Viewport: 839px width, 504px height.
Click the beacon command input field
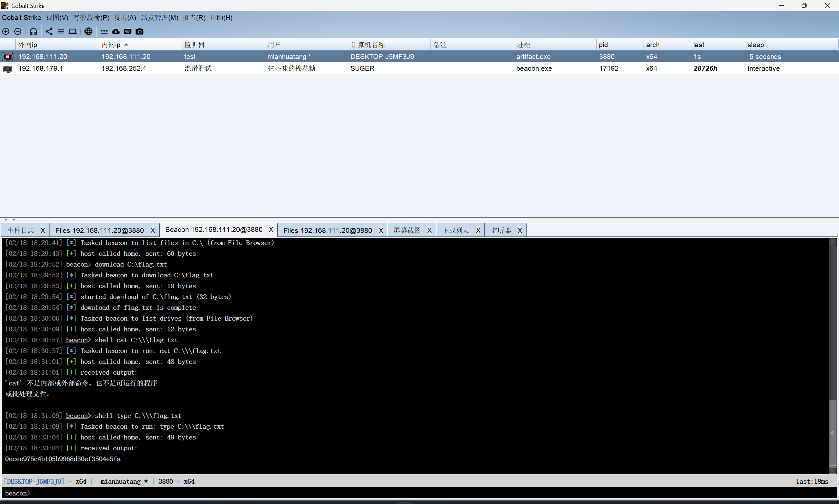(408, 493)
